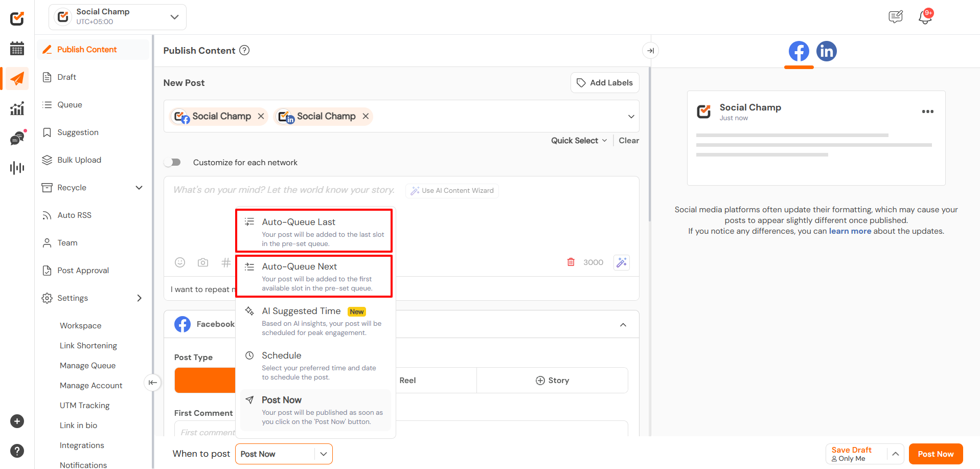The width and height of the screenshot is (980, 469).
Task: Open the emoji picker icon
Action: 180,262
